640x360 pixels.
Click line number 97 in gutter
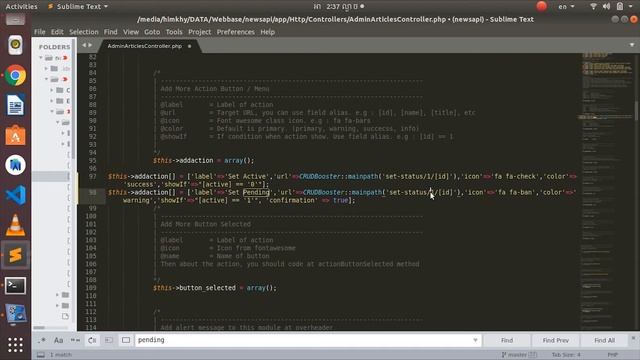92,176
